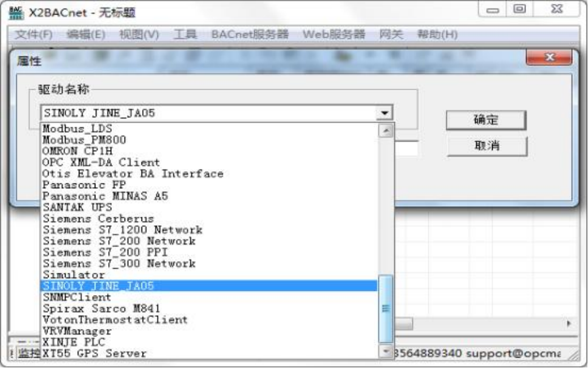Open the 工具 menu
The height and width of the screenshot is (368, 588).
(x=185, y=35)
